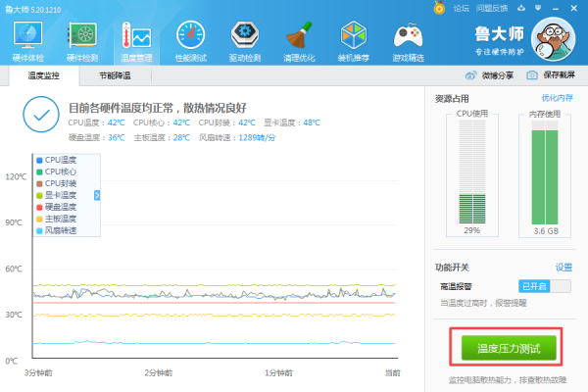
Task: Open 游戏精选 game controller icon
Action: (408, 41)
